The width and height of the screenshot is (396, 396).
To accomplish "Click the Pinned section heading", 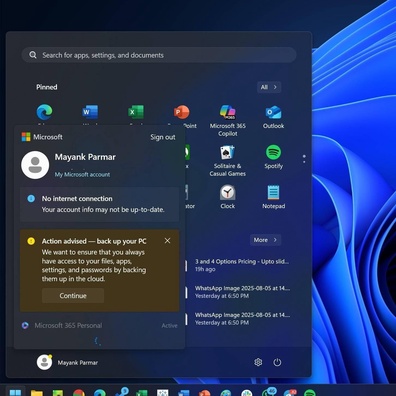I will [x=47, y=87].
